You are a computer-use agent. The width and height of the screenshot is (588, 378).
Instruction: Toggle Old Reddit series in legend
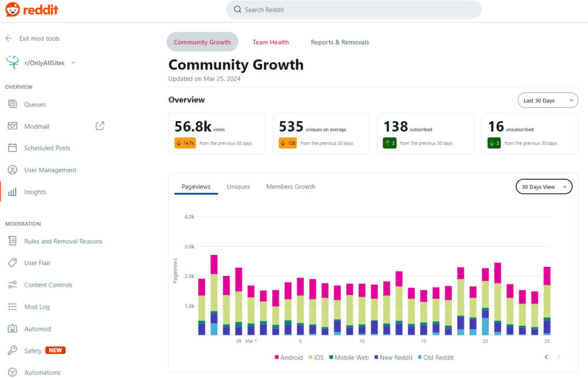(434, 357)
